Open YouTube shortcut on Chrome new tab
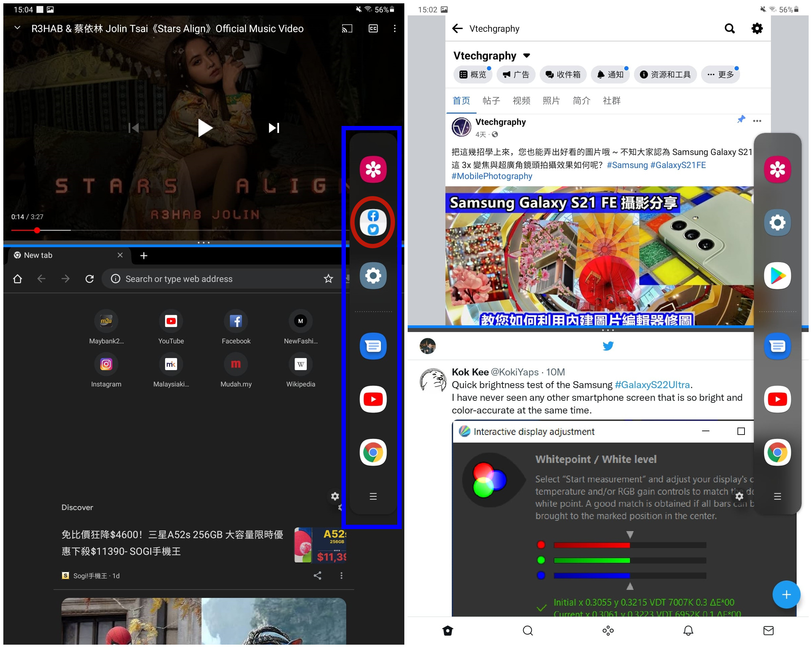 pos(171,327)
